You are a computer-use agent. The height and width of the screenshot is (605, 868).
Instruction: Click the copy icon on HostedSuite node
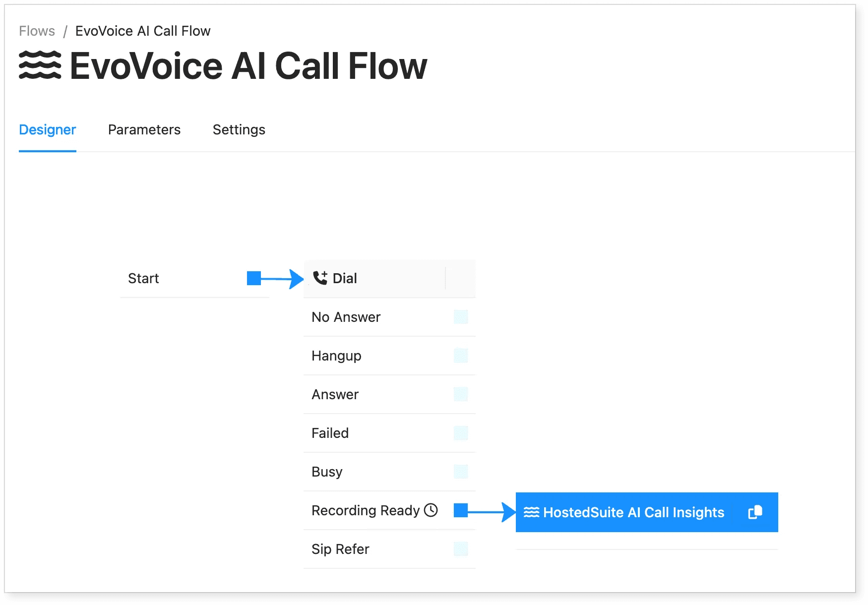[x=755, y=512]
